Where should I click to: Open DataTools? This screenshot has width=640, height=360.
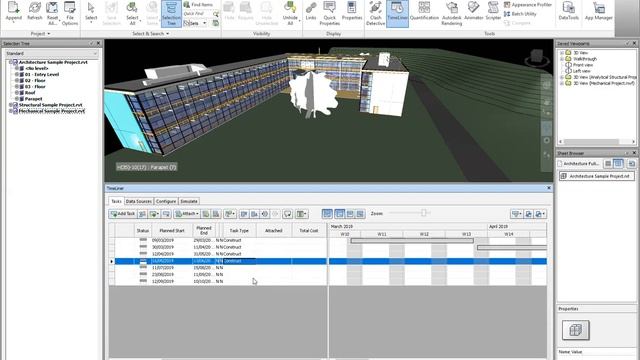tap(568, 11)
